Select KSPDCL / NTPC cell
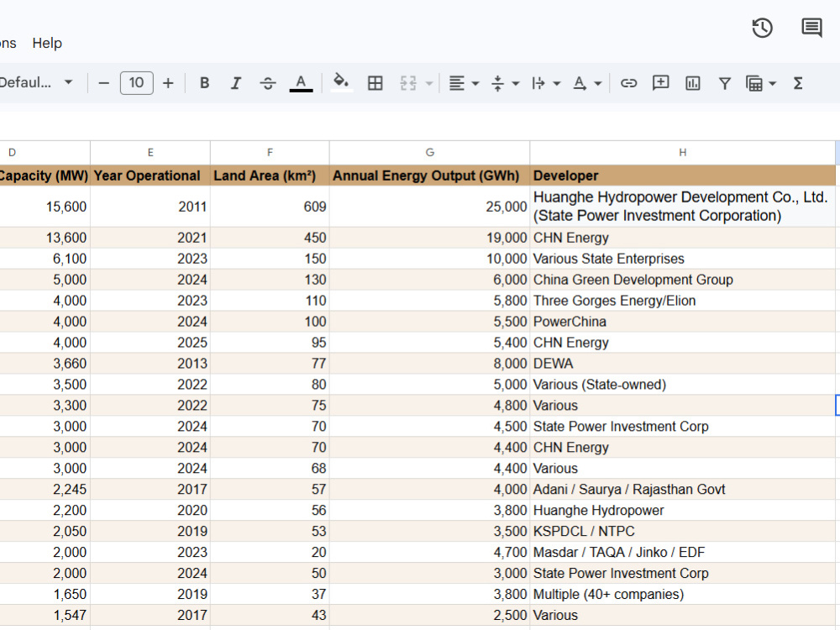The width and height of the screenshot is (840, 630). [682, 531]
